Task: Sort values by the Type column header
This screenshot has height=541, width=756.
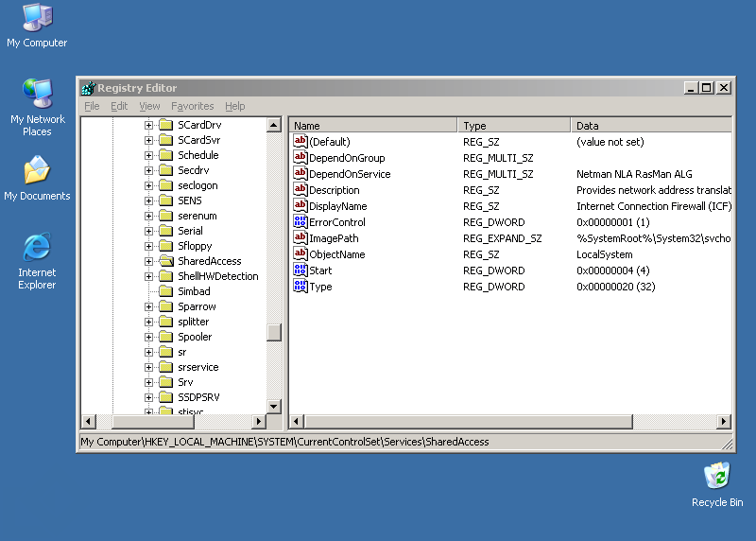Action: tap(514, 126)
